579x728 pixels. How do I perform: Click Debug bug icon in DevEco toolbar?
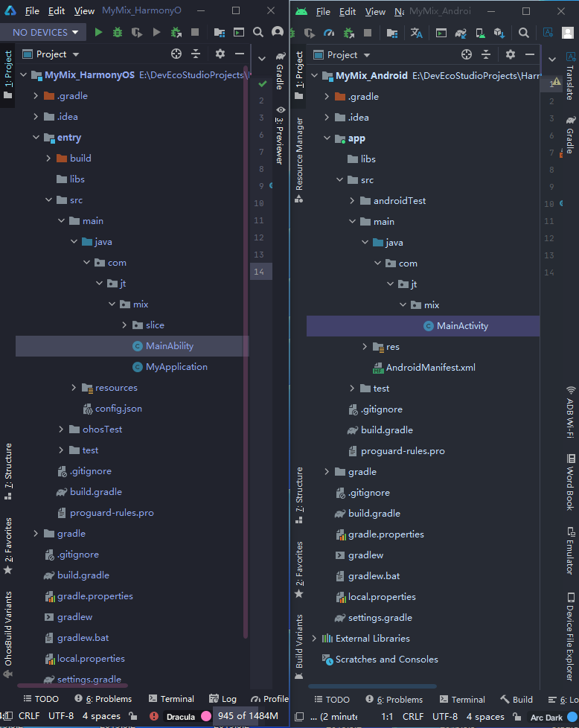point(118,32)
